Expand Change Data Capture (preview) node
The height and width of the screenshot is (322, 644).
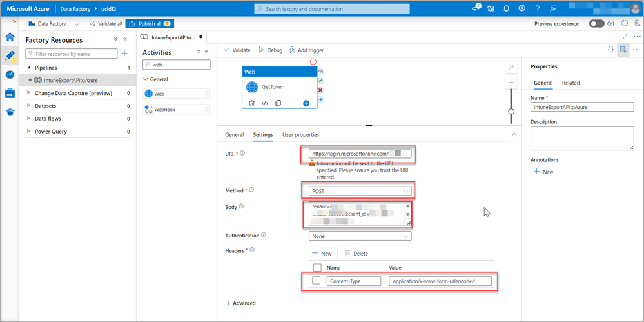[29, 93]
